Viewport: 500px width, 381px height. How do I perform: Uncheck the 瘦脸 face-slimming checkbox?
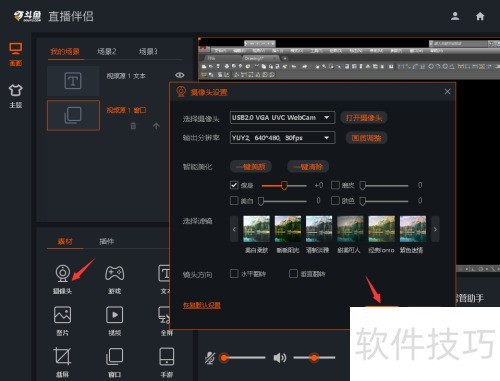pos(234,185)
